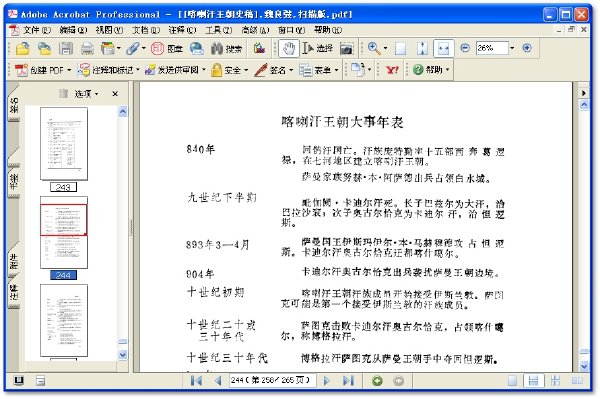600x399 pixels.
Task: Open the 签名 dropdown
Action: click(274, 70)
